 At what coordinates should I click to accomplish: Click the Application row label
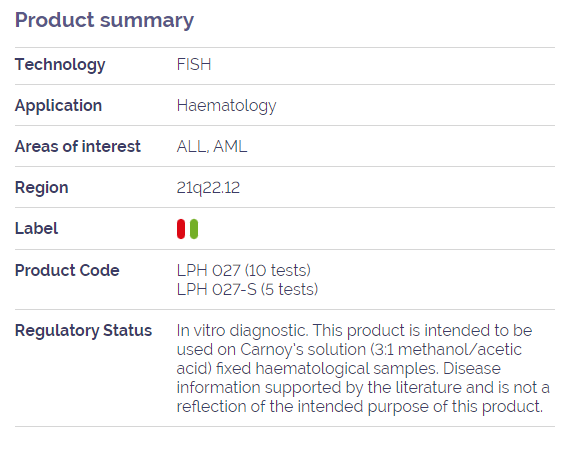pos(58,106)
